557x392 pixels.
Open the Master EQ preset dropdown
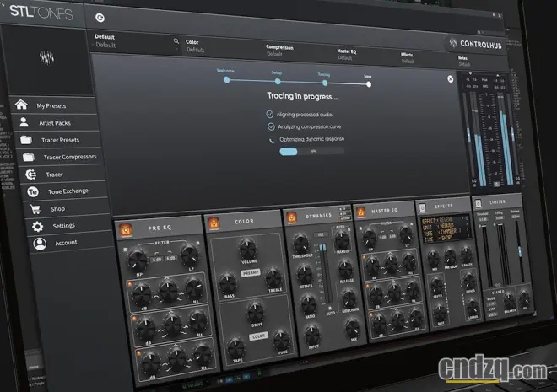344,55
